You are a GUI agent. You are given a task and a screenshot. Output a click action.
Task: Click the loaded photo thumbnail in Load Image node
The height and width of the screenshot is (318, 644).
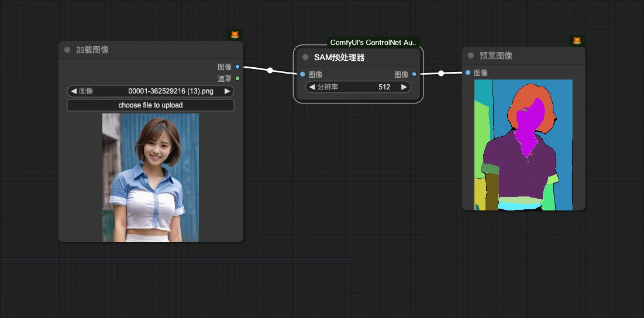tap(150, 177)
